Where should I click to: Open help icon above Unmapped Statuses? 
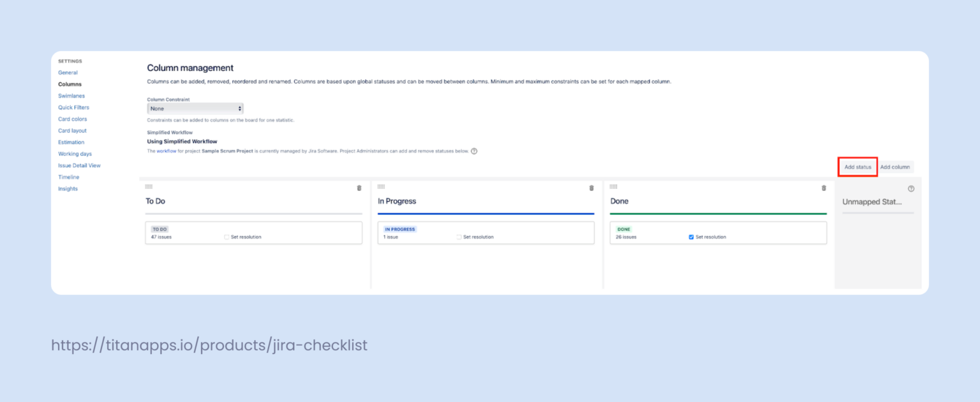911,188
